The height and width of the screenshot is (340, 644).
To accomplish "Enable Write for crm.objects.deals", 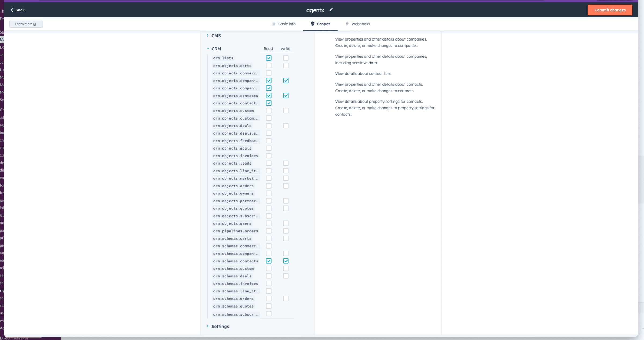I will (286, 126).
